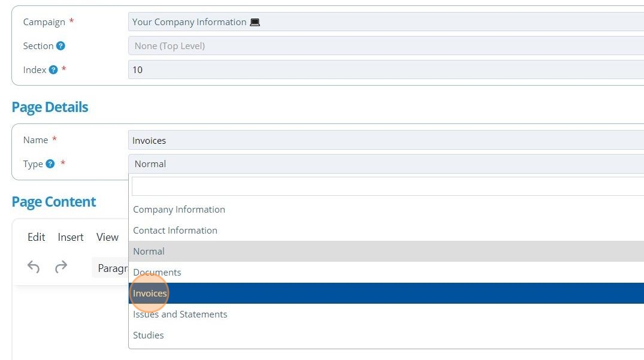
Task: Open the Section None (Top Level) dropdown
Action: 386,46
